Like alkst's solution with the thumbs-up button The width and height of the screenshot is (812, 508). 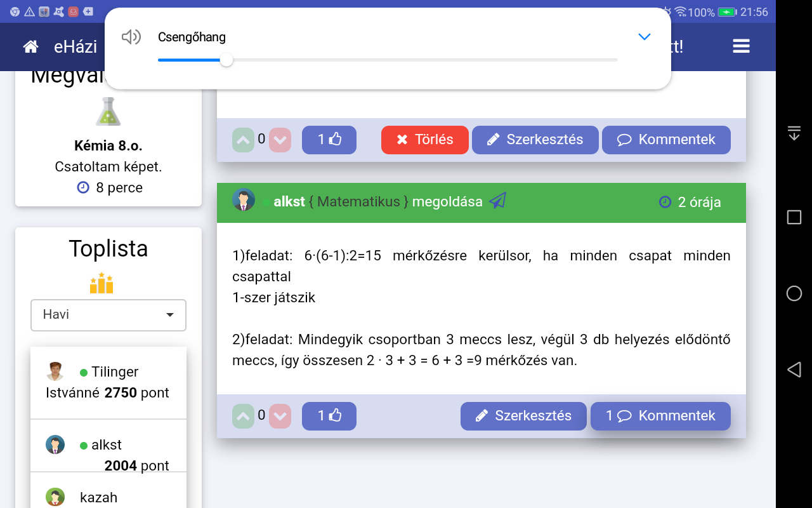(329, 416)
